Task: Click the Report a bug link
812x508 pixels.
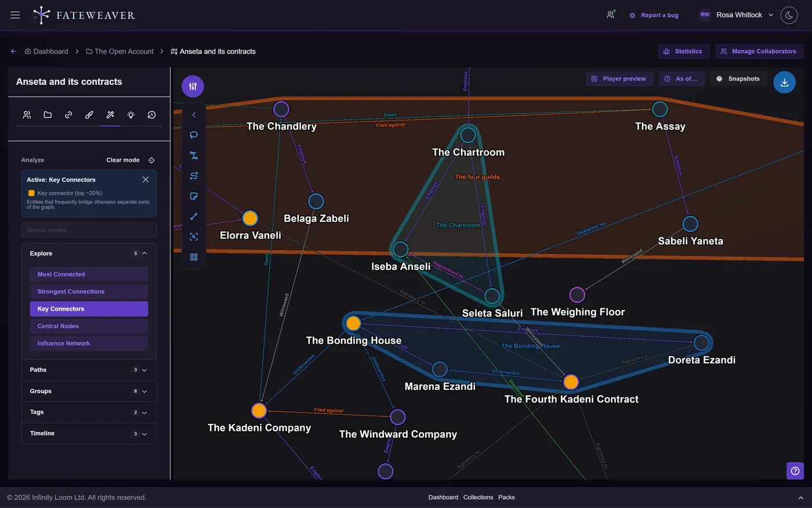Action: pos(654,15)
